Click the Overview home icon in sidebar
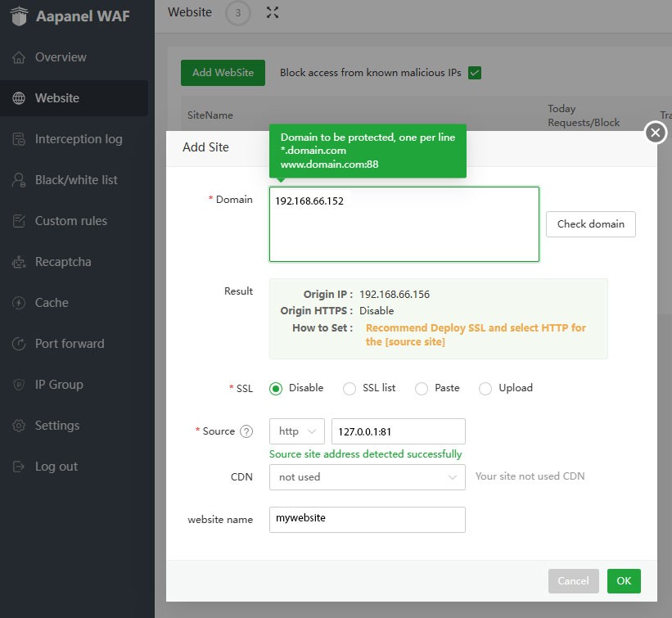This screenshot has width=672, height=618. coord(19,57)
